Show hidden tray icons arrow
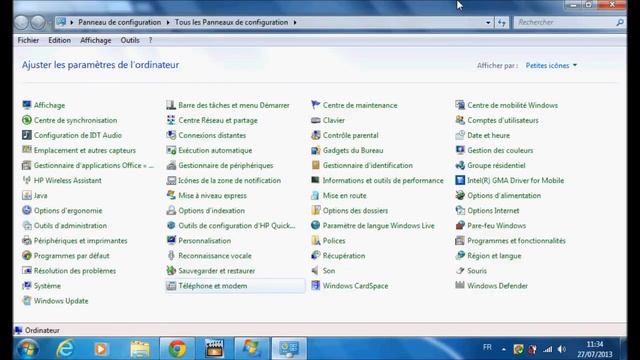 (x=504, y=349)
